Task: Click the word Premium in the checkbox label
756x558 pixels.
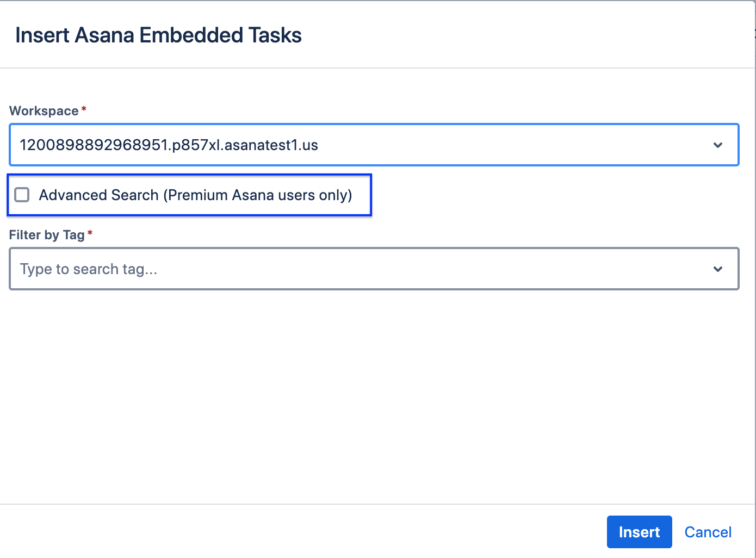Action: [x=198, y=195]
